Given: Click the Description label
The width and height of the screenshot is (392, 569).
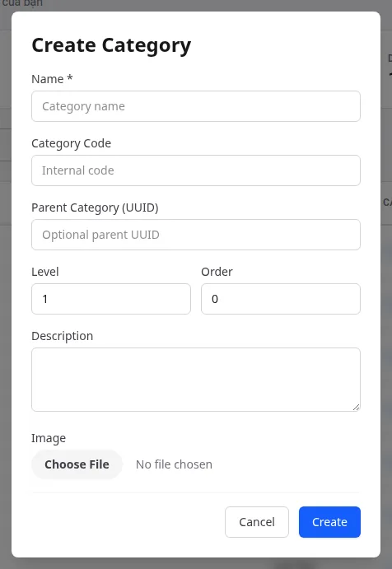Looking at the screenshot, I should tap(62, 336).
